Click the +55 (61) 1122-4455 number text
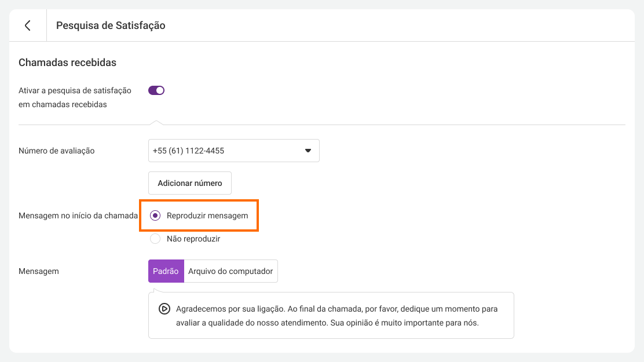Image resolution: width=644 pixels, height=362 pixels. (189, 151)
